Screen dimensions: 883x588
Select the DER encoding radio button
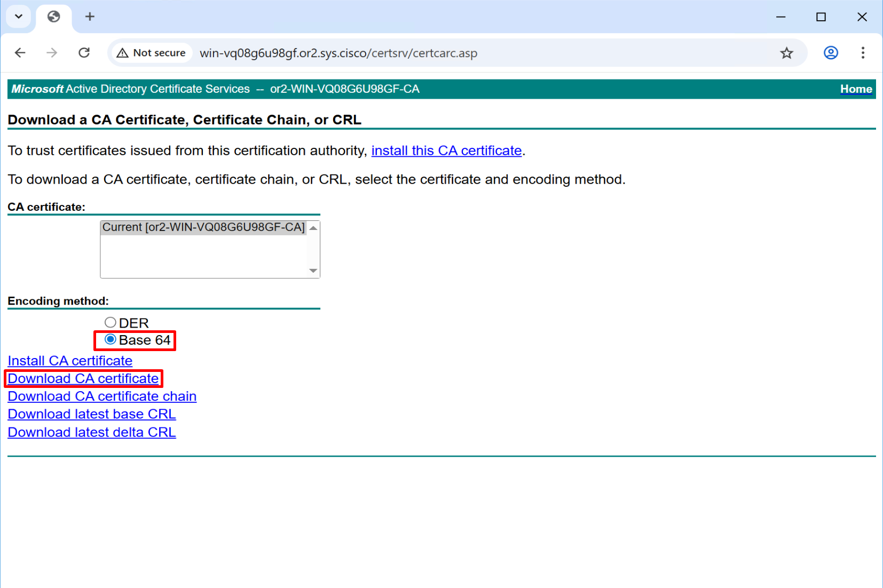111,322
